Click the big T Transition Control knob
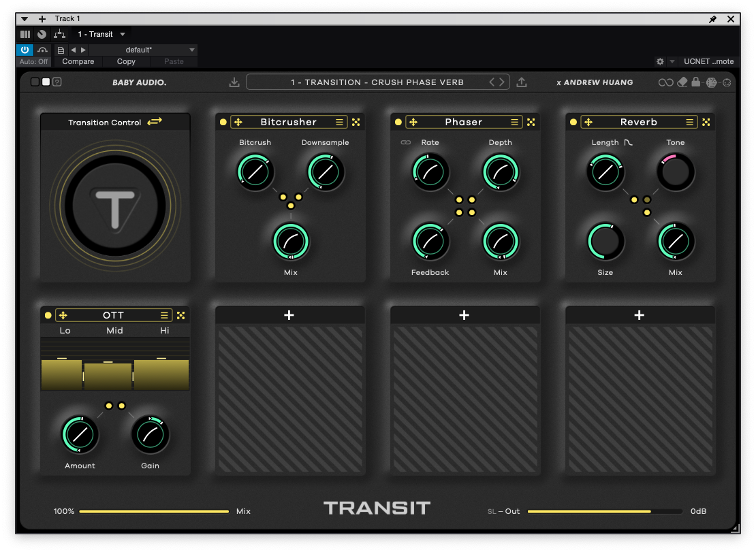This screenshot has width=756, height=552. [115, 206]
